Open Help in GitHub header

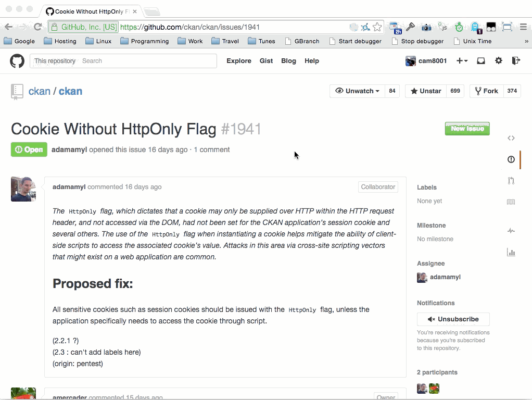pos(311,61)
